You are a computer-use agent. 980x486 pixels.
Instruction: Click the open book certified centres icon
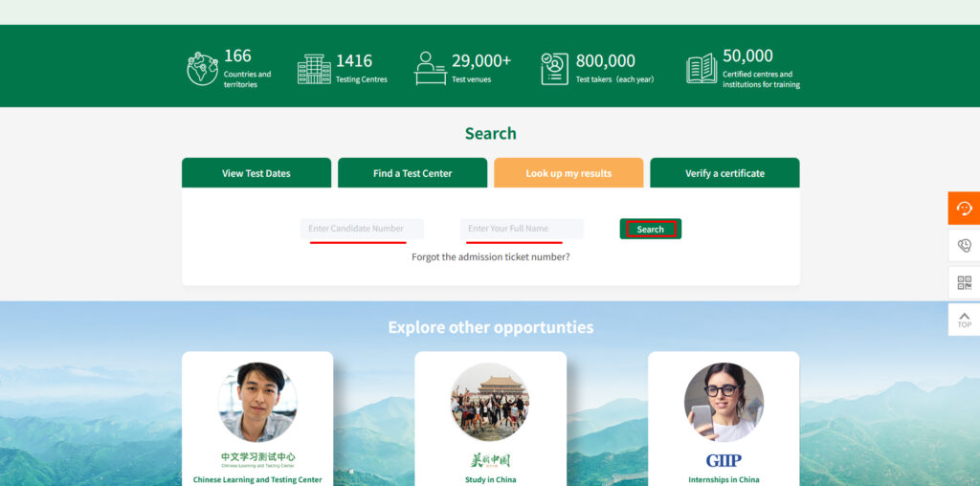[x=702, y=68]
